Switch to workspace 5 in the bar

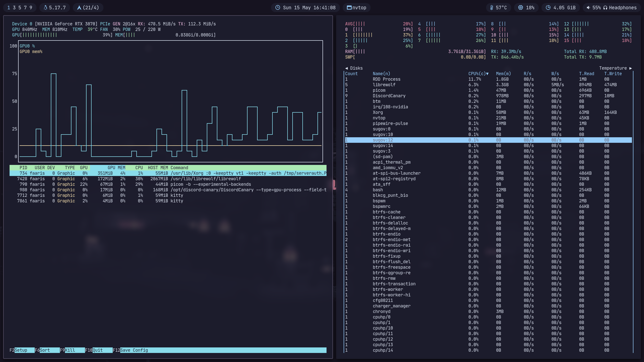[x=20, y=8]
